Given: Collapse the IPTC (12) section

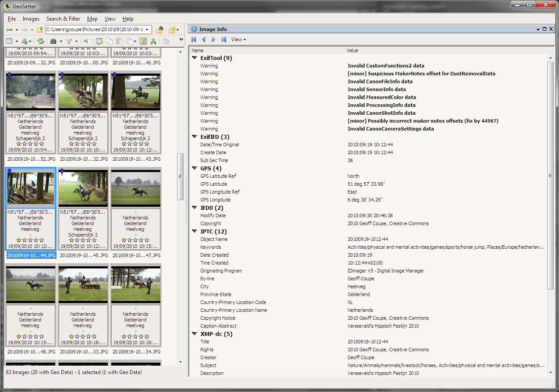Looking at the screenshot, I should tap(195, 231).
